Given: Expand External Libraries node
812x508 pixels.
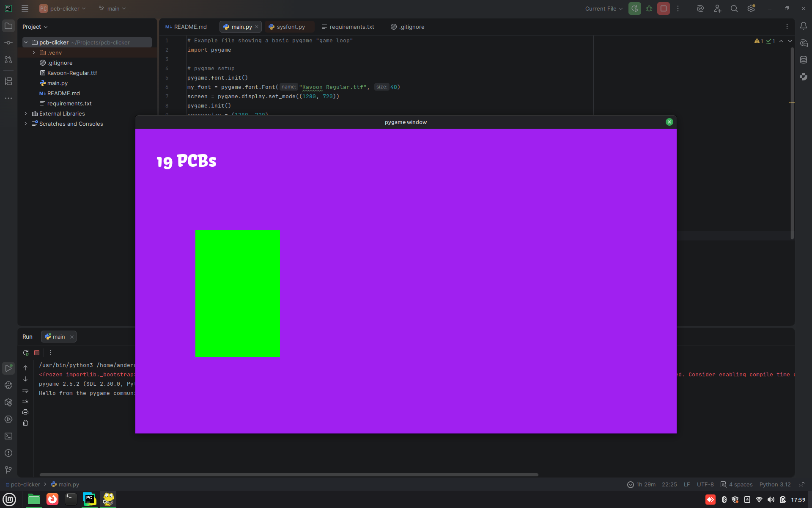Looking at the screenshot, I should (26, 113).
